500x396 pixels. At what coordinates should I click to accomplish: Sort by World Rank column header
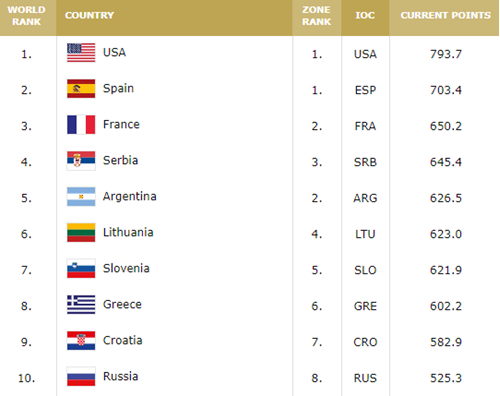pos(27,16)
